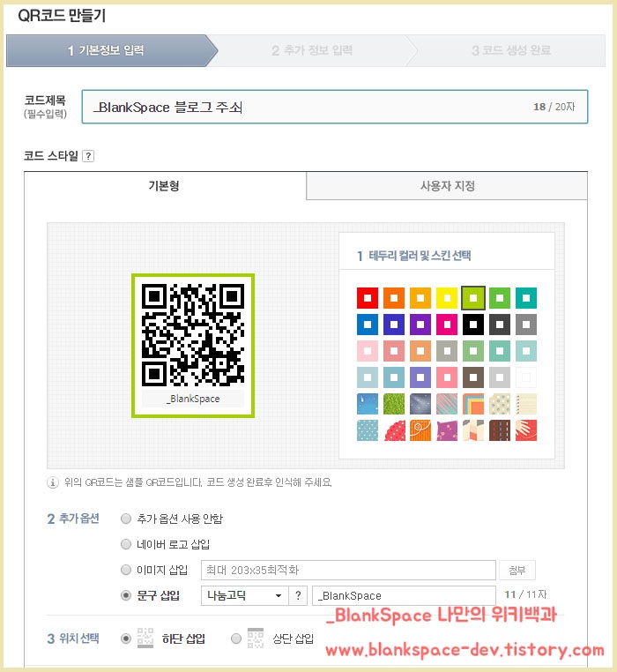The image size is (617, 672).
Task: Click '1 테두리 컬러 및 스킨 선택' heading
Action: point(414,256)
